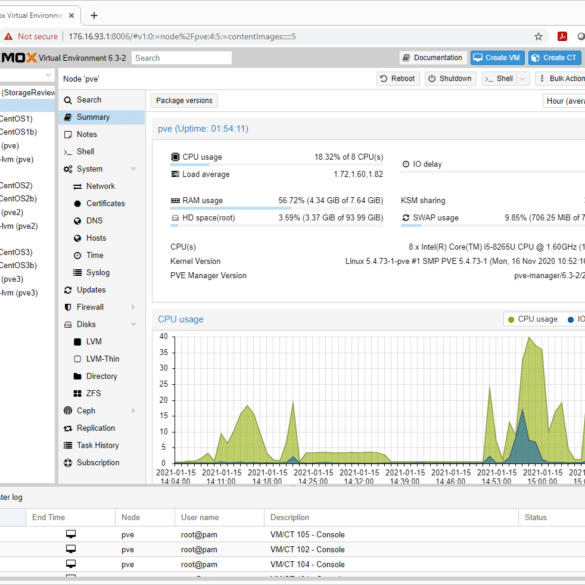Open the server view dropdown arrow

[x=48, y=75]
